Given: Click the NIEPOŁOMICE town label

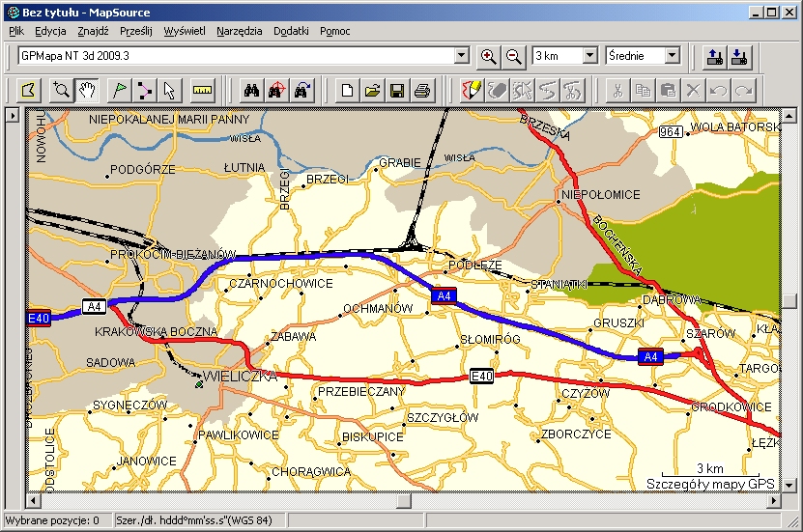Looking at the screenshot, I should pyautogui.click(x=601, y=195).
